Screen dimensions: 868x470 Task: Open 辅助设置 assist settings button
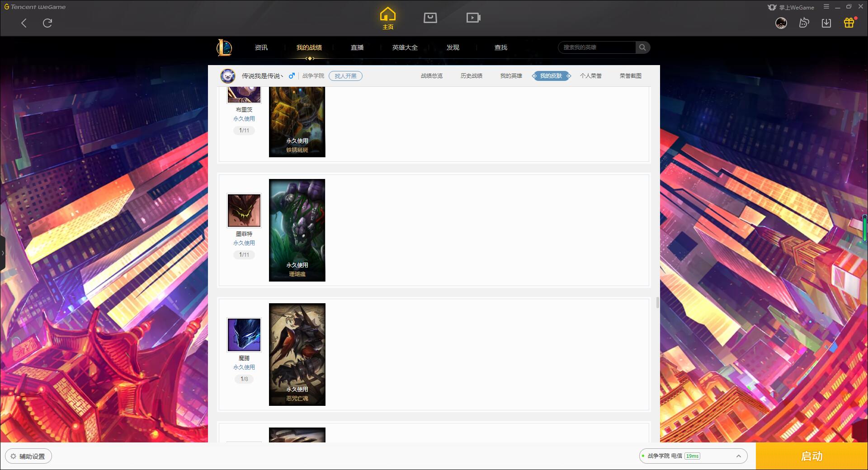pos(28,456)
